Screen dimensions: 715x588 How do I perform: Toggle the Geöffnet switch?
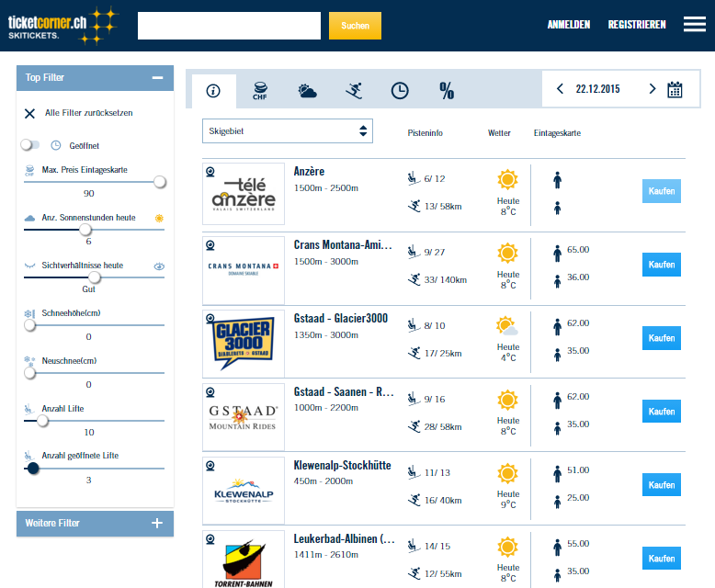click(x=30, y=145)
